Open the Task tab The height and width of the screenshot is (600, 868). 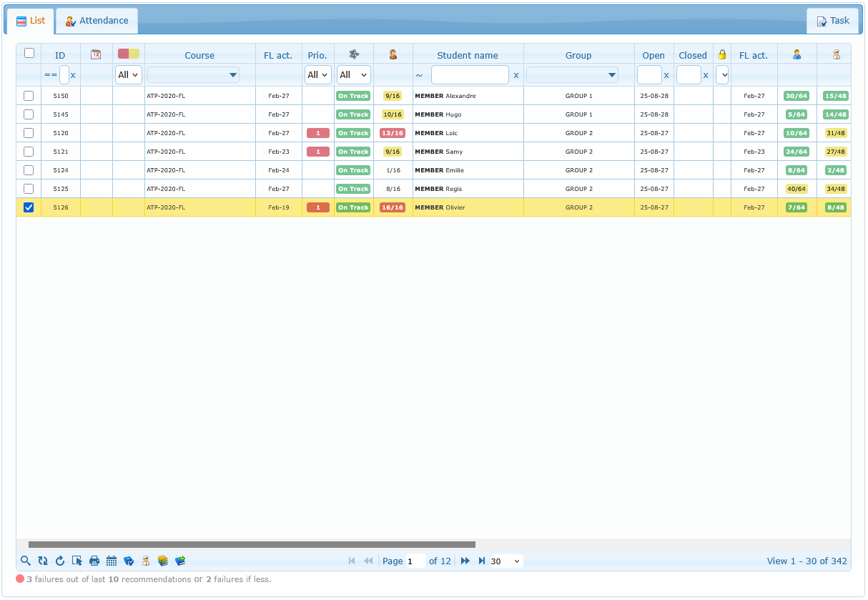click(833, 21)
